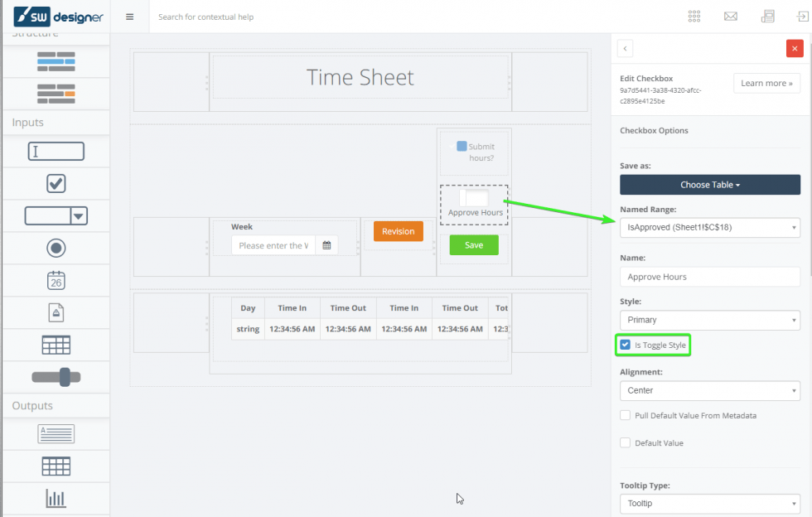The image size is (812, 517).
Task: Open the Style dropdown set to Primary
Action: pos(709,319)
